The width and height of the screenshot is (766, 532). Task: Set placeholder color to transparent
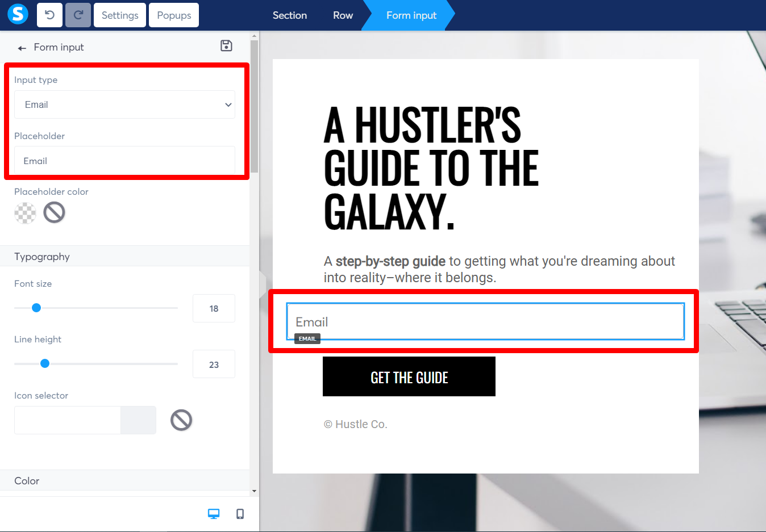pyautogui.click(x=25, y=212)
